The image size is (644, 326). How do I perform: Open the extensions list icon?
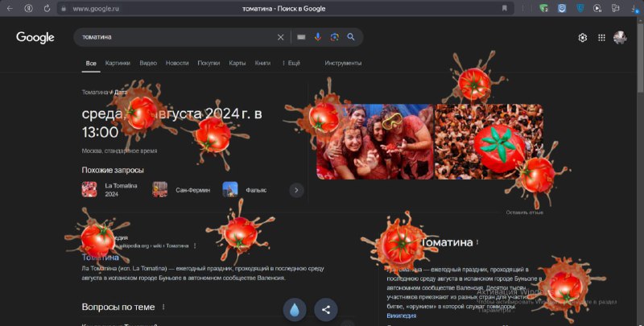point(615,8)
